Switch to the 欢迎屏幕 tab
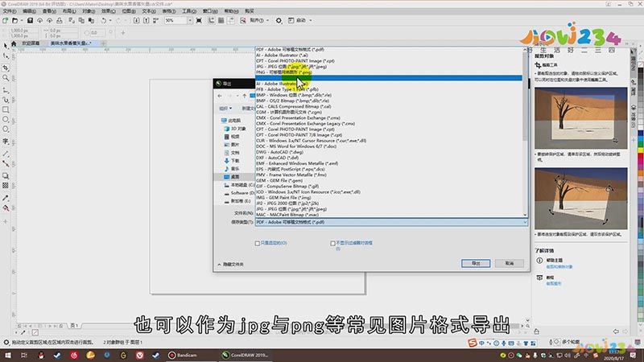 (x=31, y=43)
